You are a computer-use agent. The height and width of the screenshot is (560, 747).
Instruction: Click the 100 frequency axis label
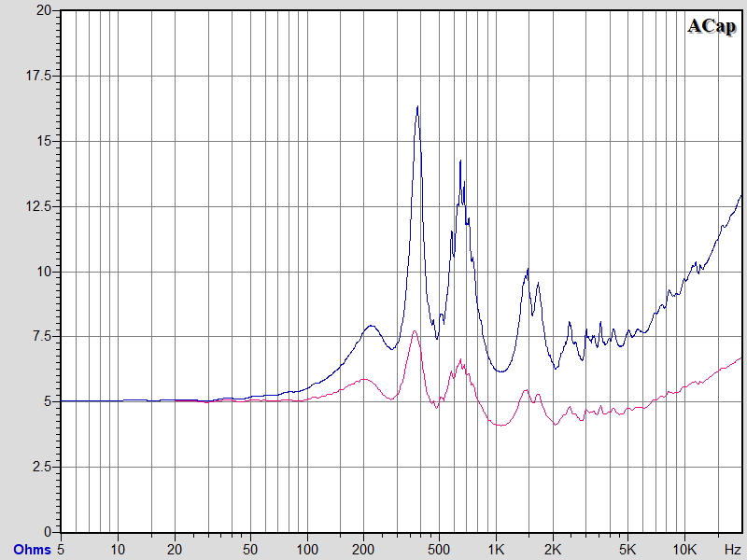click(306, 548)
